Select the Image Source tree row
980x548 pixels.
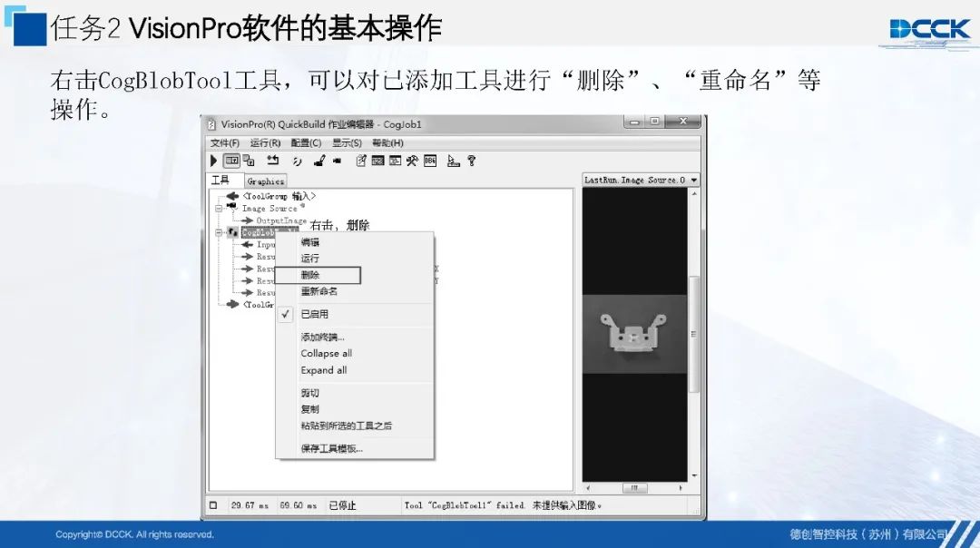[272, 208]
